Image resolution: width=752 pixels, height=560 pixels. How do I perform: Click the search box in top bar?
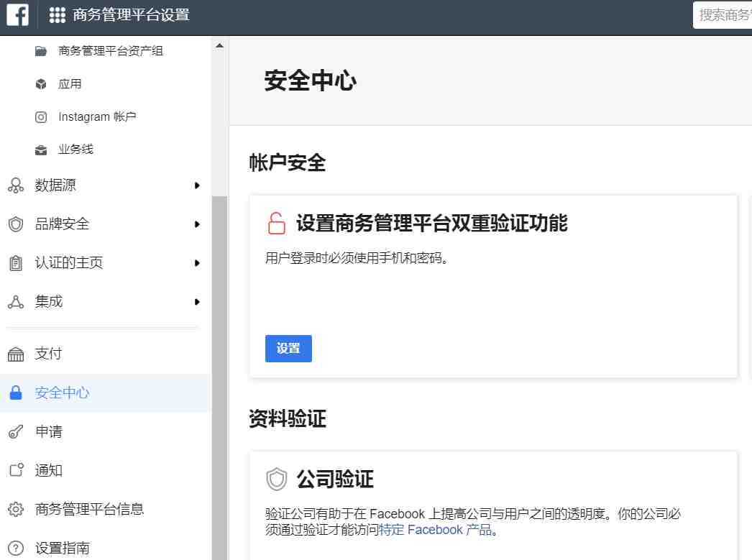pos(723,15)
